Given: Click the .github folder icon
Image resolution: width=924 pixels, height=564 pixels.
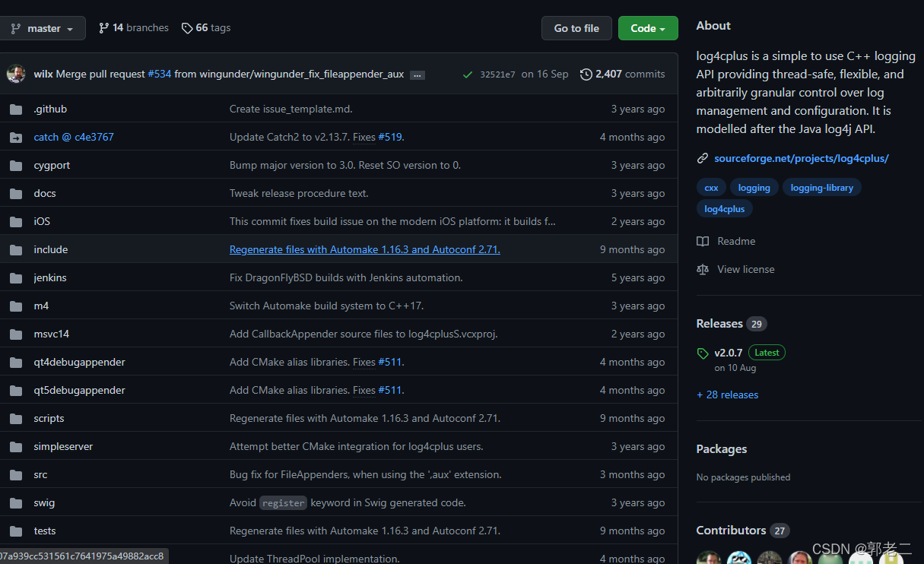Looking at the screenshot, I should [x=16, y=109].
